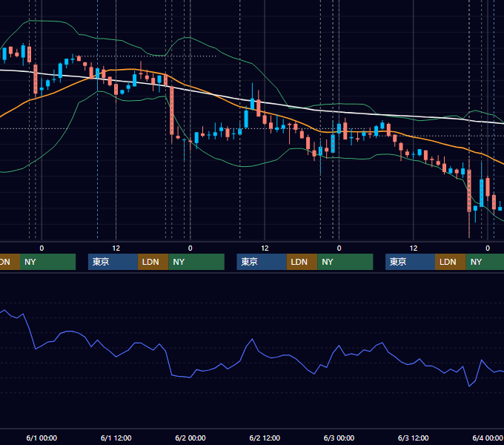Click the 6/1 12:00 time axis label
Viewport: 504px width, 445px height.
pyautogui.click(x=116, y=438)
